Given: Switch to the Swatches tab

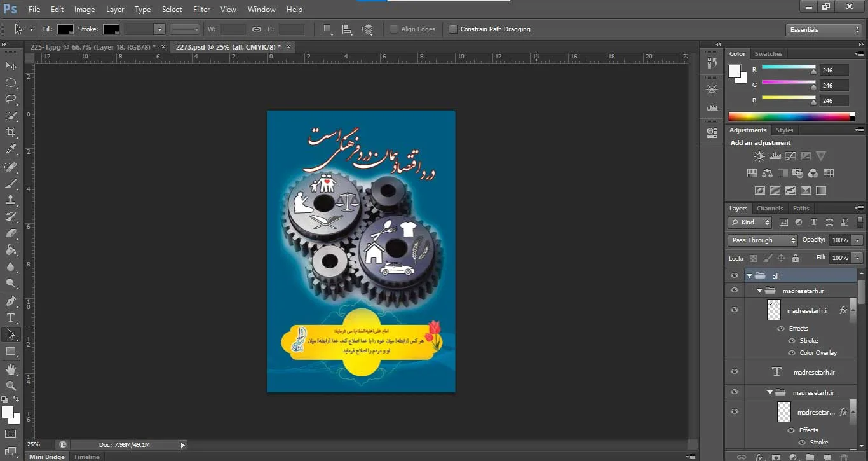Looking at the screenshot, I should [x=768, y=54].
